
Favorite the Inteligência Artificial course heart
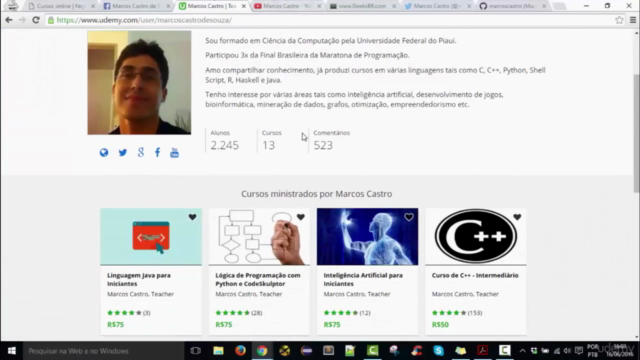click(x=409, y=217)
